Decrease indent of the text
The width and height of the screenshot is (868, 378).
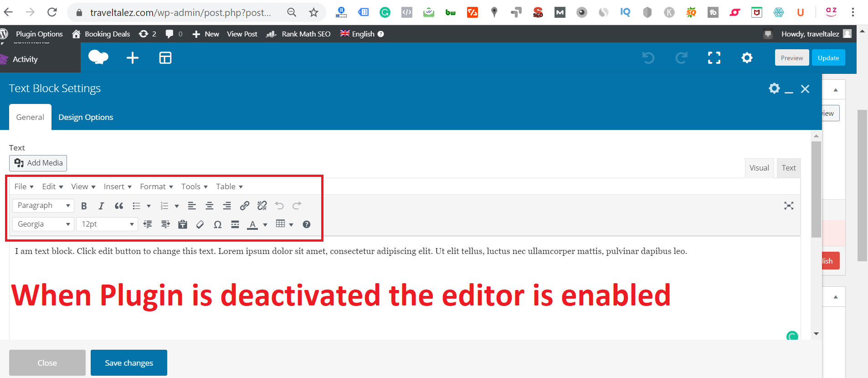(x=148, y=224)
